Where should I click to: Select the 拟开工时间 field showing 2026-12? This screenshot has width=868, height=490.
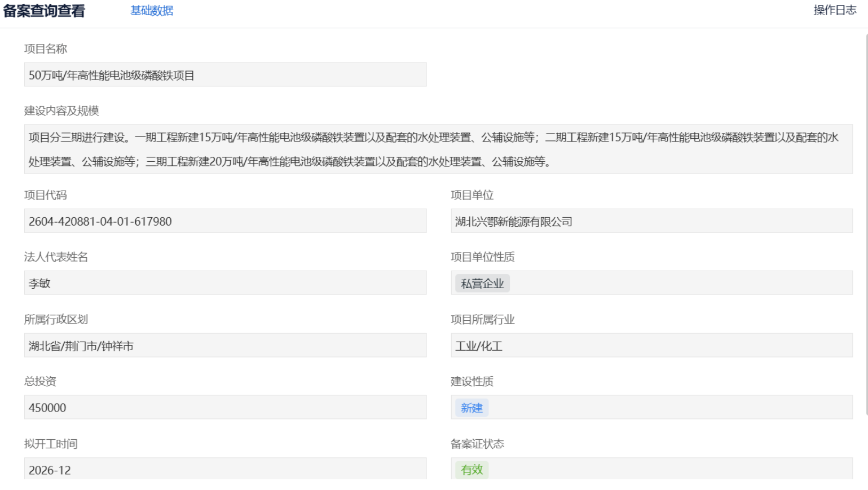224,469
